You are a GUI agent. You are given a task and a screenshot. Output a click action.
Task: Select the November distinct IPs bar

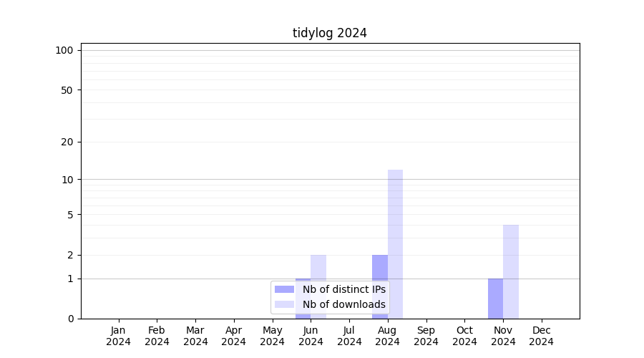click(495, 299)
